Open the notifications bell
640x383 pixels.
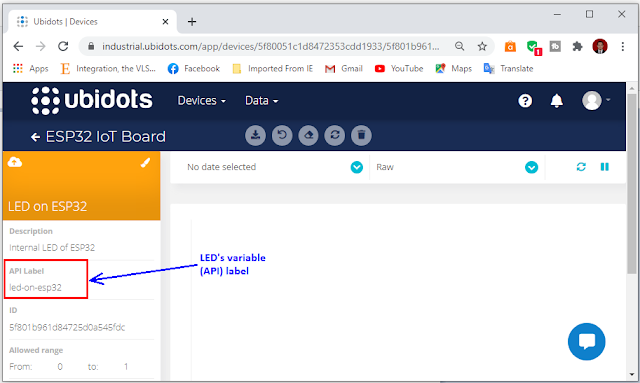pos(556,100)
